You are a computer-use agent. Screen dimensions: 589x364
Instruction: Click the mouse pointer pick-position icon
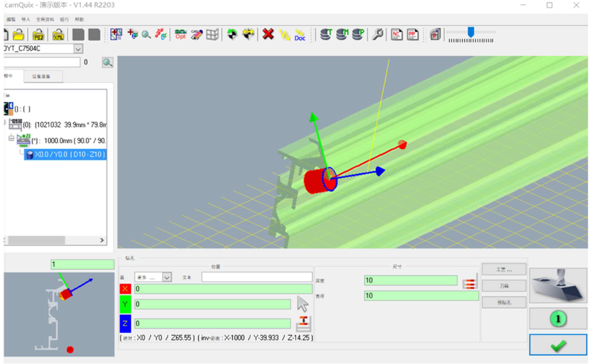pos(303,304)
